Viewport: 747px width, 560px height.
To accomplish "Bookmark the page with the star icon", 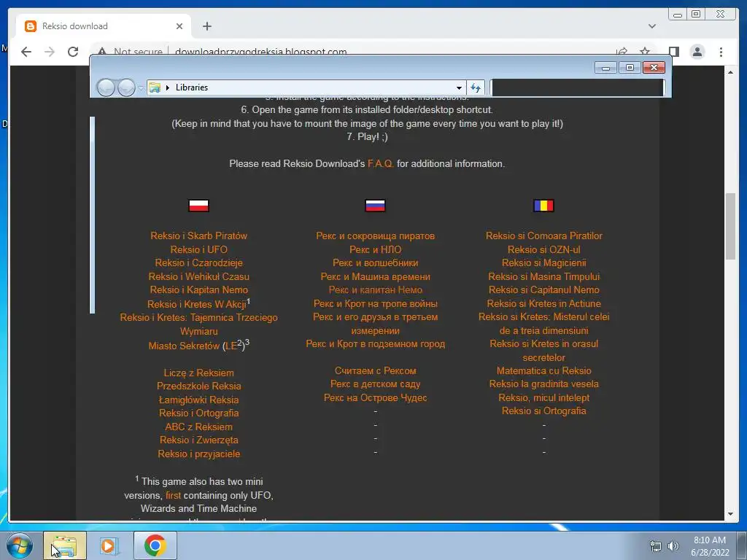I will click(645, 51).
